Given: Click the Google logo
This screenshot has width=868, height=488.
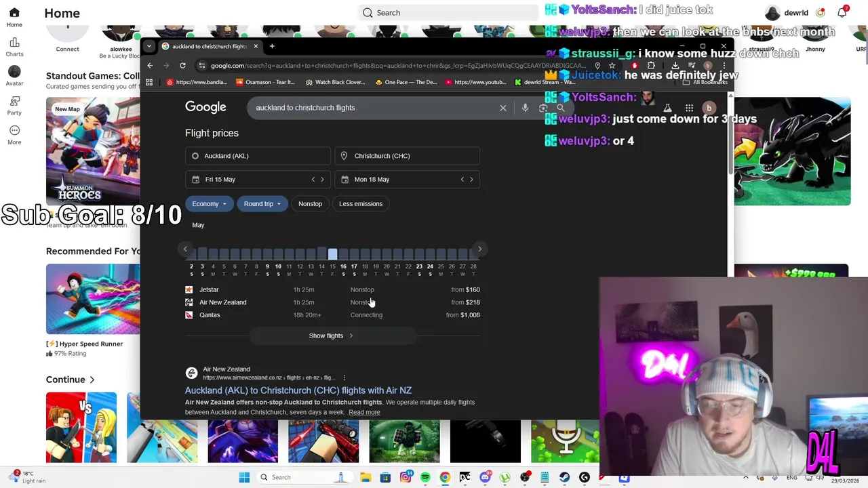Looking at the screenshot, I should (205, 107).
